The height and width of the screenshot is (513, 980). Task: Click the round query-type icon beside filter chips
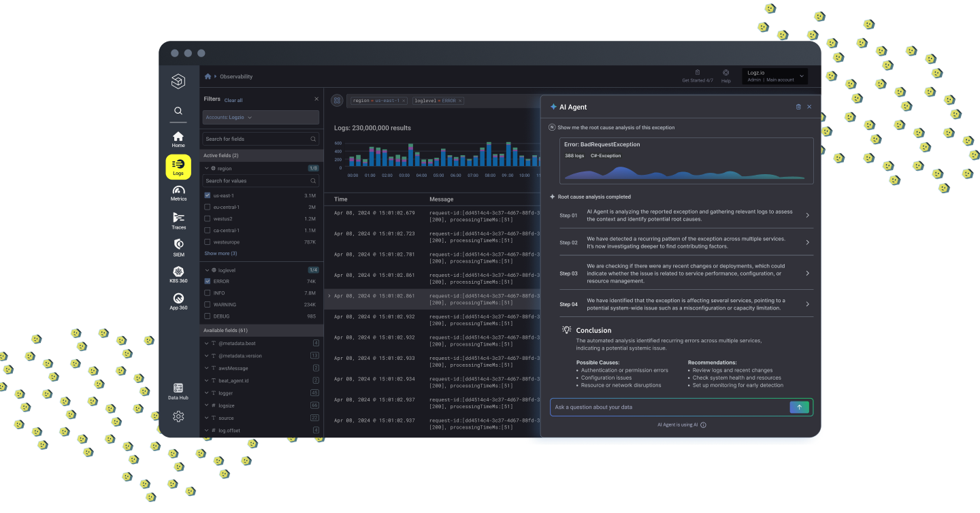tap(336, 100)
